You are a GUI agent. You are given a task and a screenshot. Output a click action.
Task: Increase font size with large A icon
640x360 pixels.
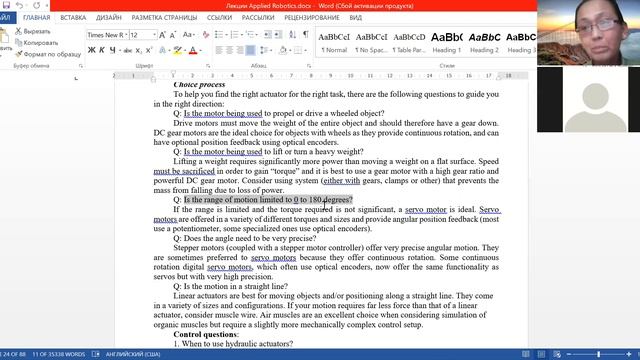(162, 35)
